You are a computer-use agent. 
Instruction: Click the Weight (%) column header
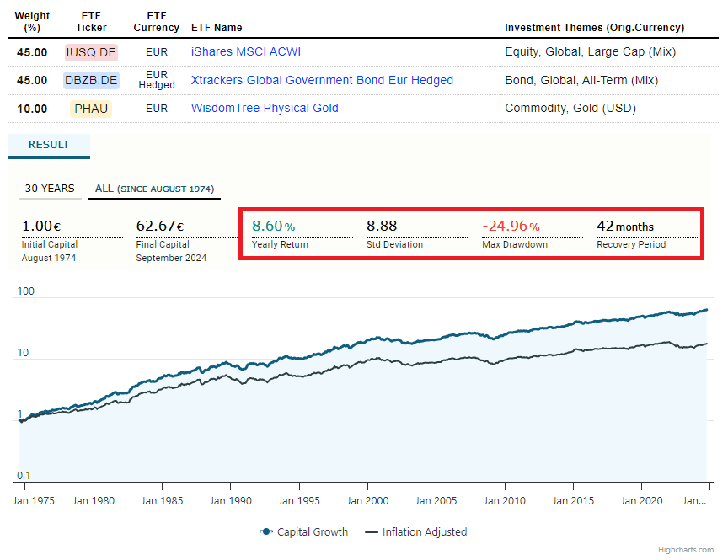point(32,21)
